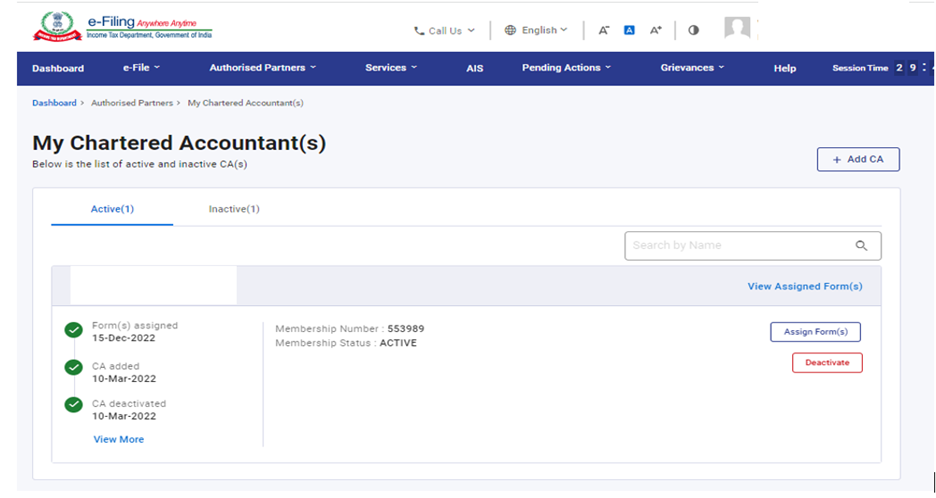The height and width of the screenshot is (498, 936).
Task: Open the English language dropdown
Action: [x=536, y=30]
